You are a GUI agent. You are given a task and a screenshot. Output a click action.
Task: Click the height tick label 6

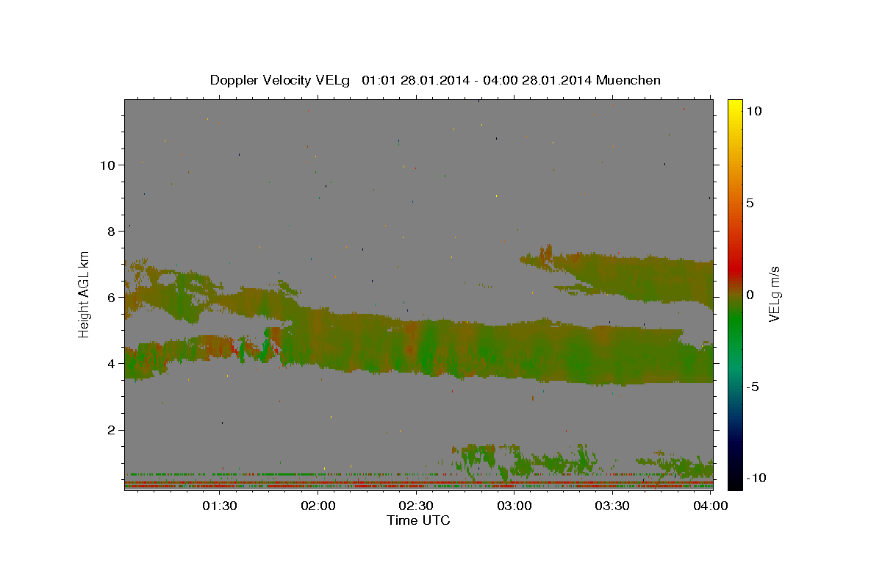(x=110, y=297)
